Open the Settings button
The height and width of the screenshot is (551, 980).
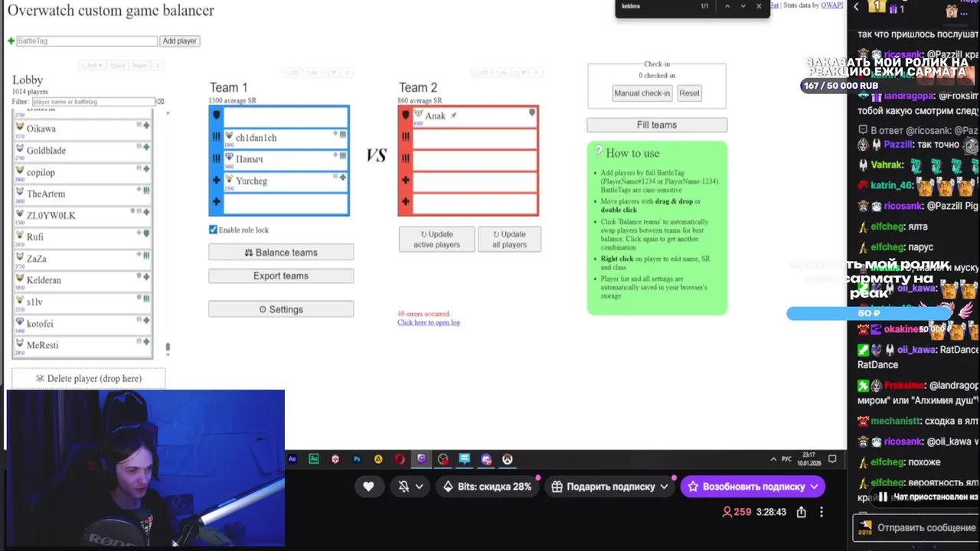pos(281,309)
